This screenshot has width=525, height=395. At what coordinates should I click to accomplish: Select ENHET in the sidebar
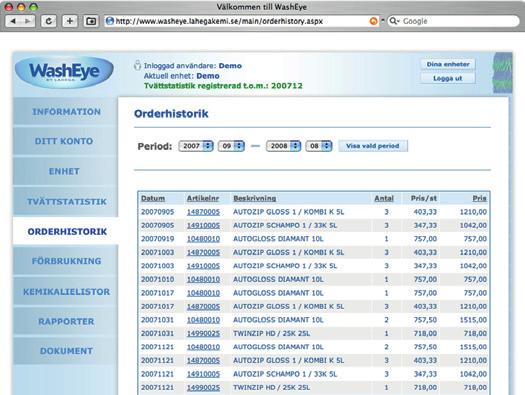pos(65,171)
